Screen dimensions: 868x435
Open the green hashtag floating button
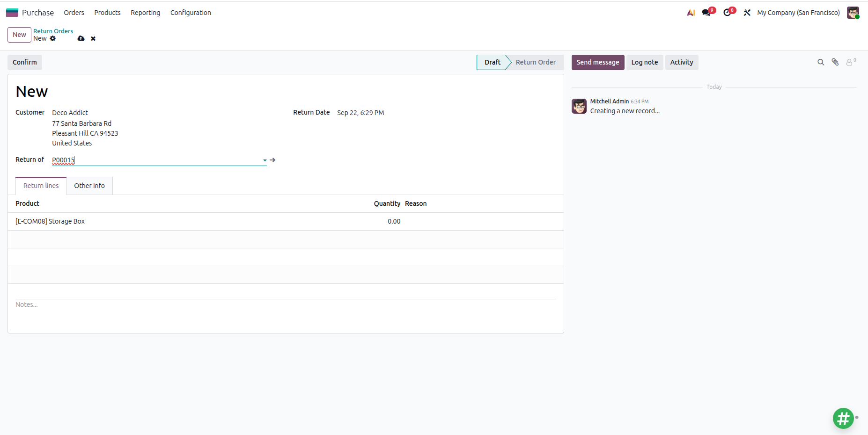[843, 418]
